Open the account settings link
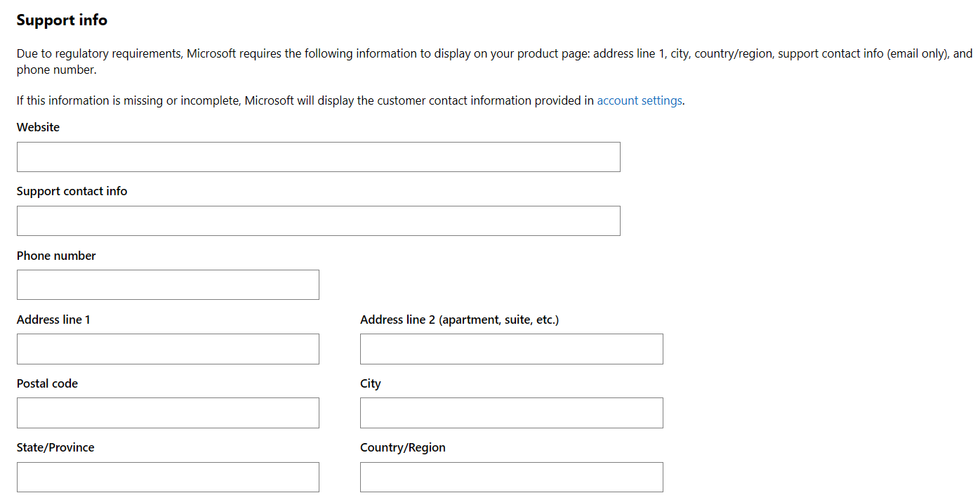The height and width of the screenshot is (500, 980). pyautogui.click(x=639, y=100)
